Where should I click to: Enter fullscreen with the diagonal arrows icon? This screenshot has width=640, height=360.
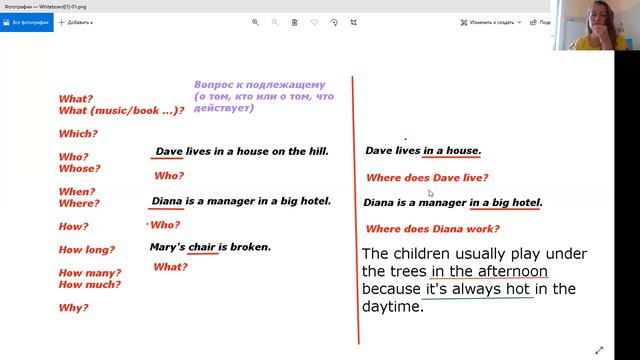pyautogui.click(x=599, y=350)
